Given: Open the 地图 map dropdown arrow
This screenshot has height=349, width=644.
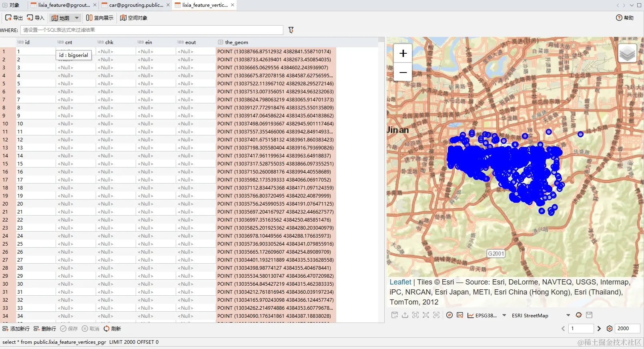Looking at the screenshot, I should tap(77, 18).
